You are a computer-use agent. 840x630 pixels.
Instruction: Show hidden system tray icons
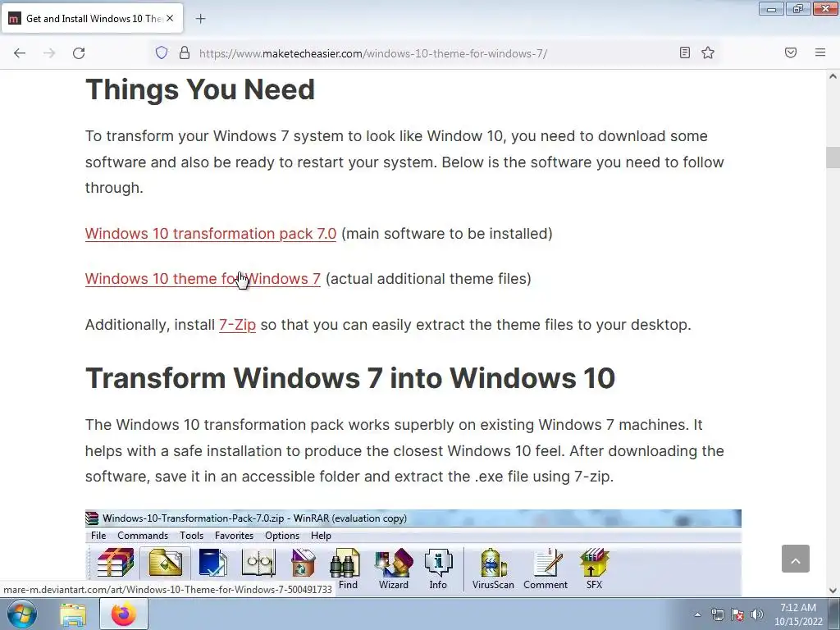click(697, 614)
